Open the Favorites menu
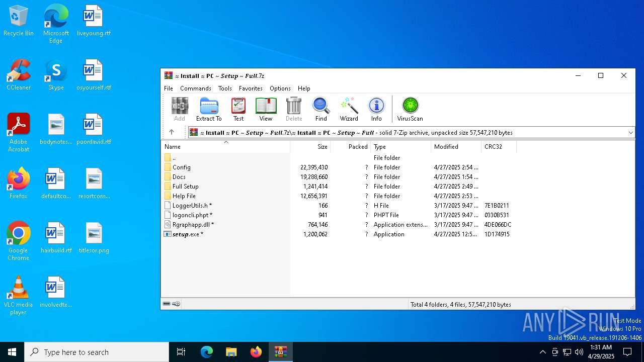 tap(251, 88)
